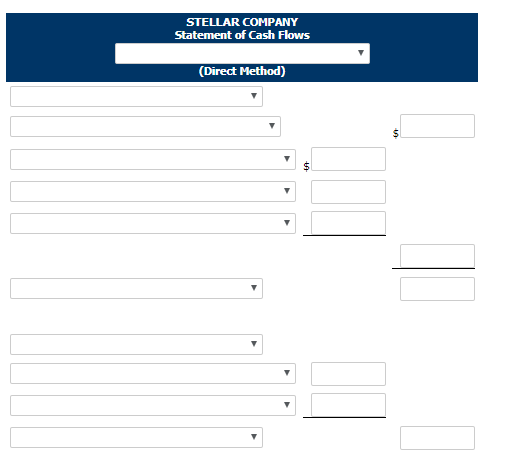Open first dropdown directly below Direct Method header

click(x=136, y=97)
